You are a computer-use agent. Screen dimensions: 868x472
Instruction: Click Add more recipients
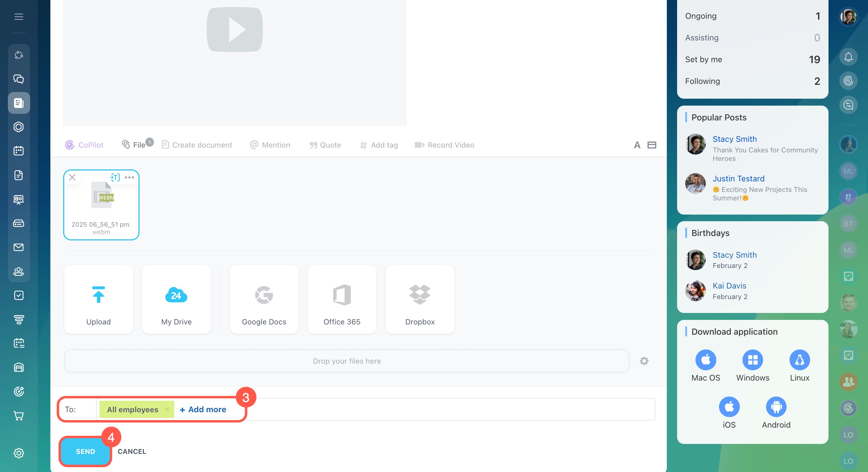203,409
